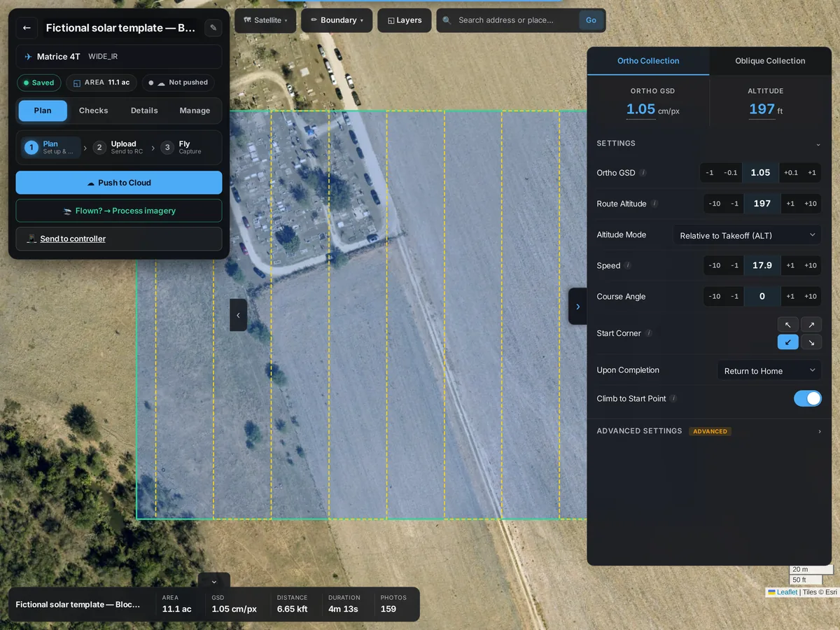Screen dimensions: 840x630
Task: Decrease Route Altitude by 10
Action: 714,204
